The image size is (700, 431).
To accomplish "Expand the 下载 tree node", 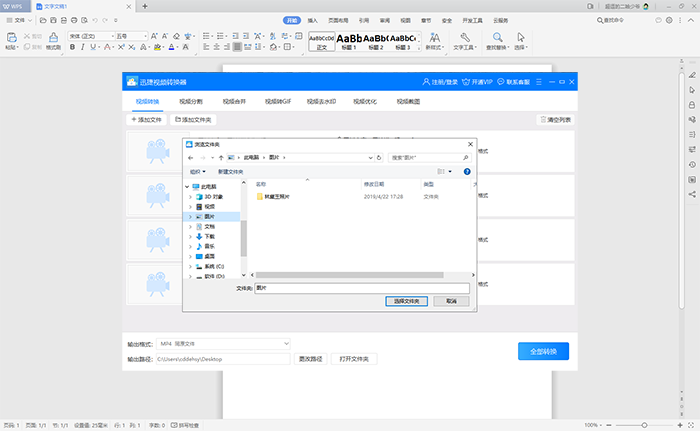I will point(191,237).
